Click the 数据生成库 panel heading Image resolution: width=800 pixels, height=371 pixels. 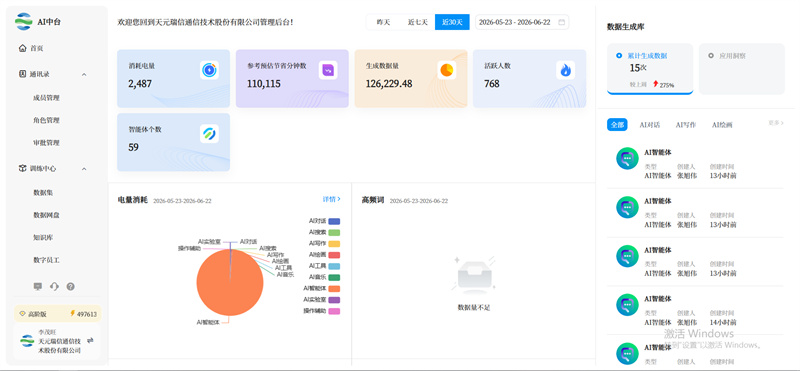point(626,27)
